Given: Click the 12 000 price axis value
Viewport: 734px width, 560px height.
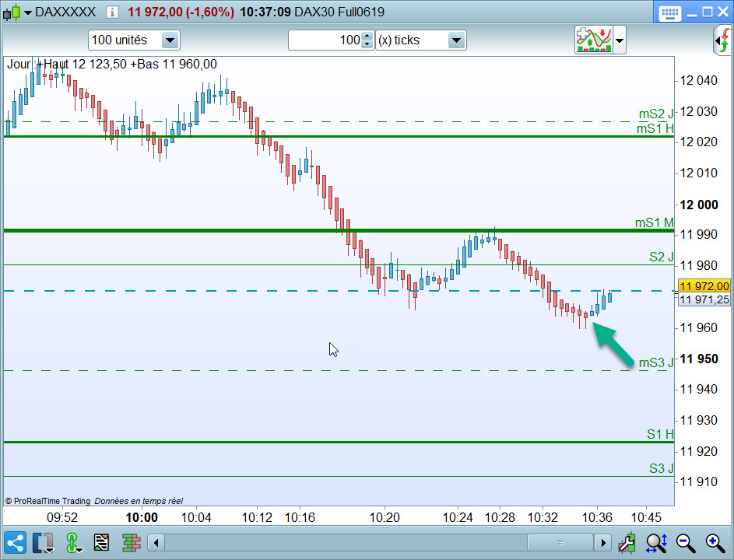Looking at the screenshot, I should coord(698,205).
